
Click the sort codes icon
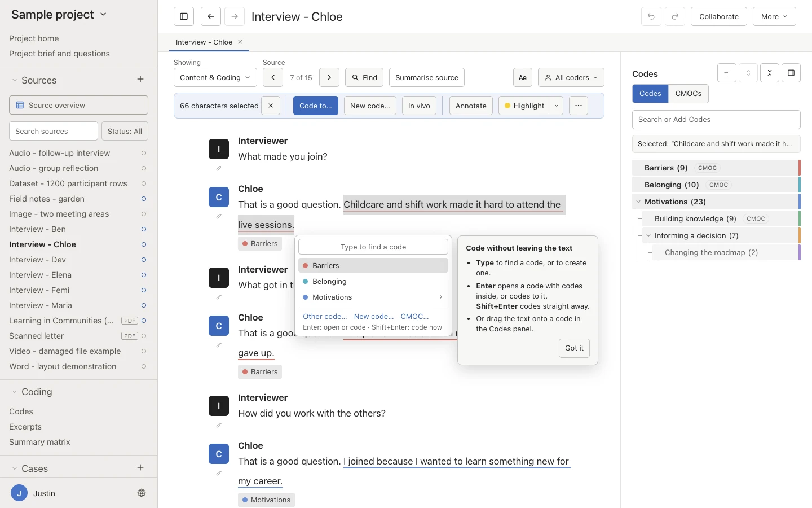coord(727,73)
